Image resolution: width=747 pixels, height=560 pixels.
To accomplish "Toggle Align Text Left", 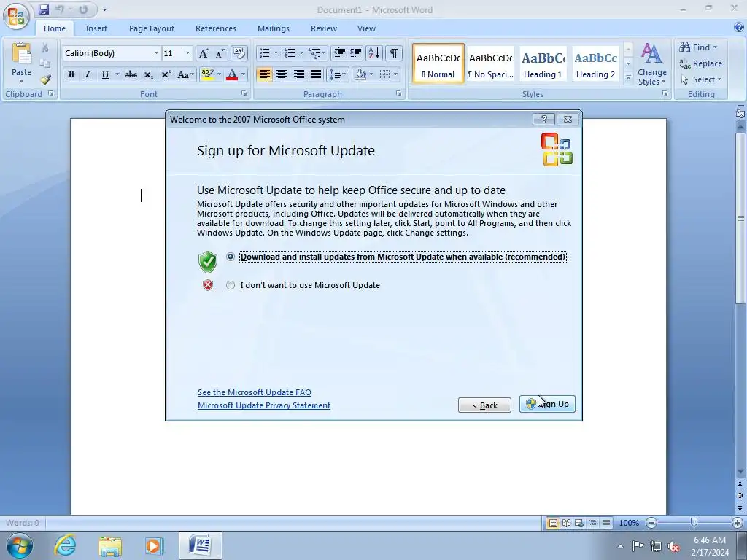I will (264, 74).
